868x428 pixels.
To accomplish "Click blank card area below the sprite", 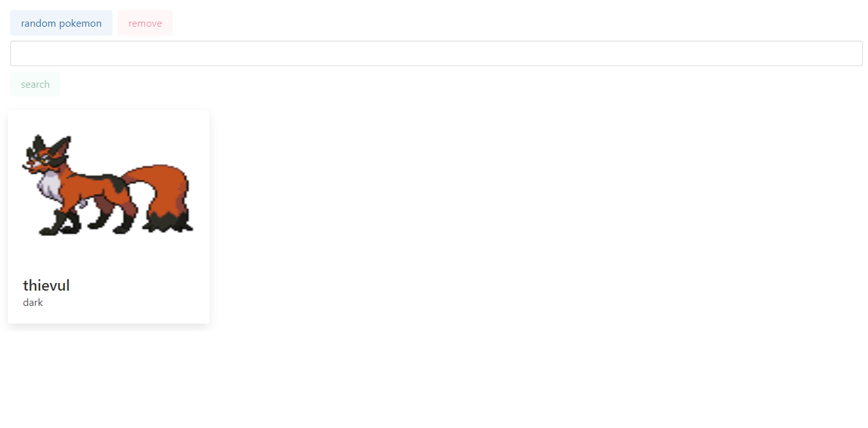I will point(109,254).
